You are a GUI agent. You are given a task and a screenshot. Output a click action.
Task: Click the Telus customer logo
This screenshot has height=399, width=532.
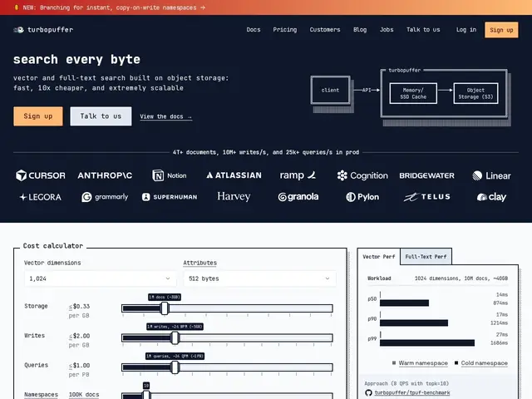(x=426, y=197)
